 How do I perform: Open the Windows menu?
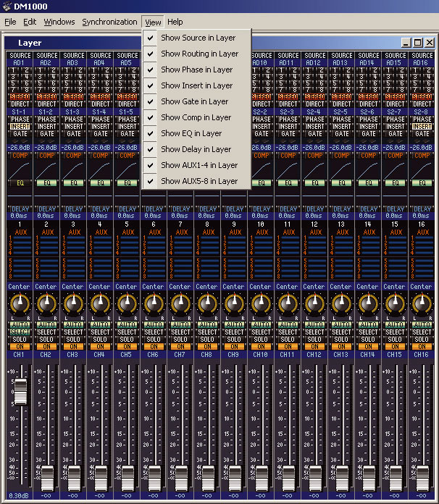[x=59, y=22]
